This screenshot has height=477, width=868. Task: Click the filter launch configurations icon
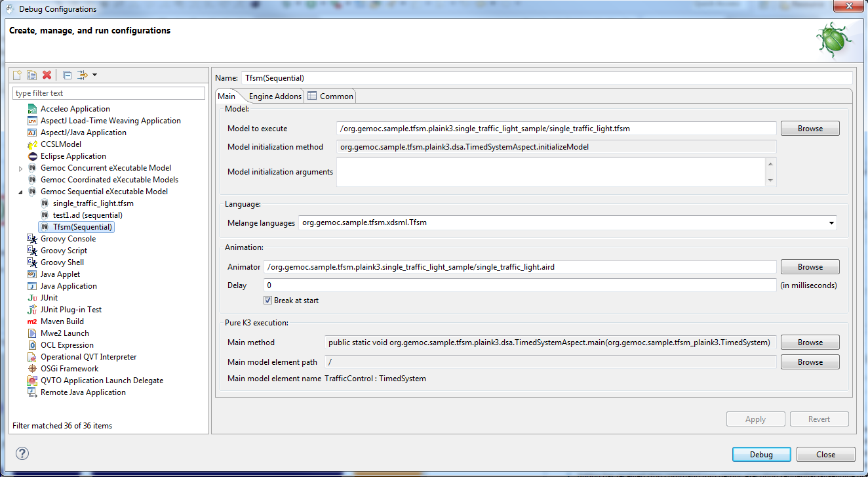(82, 75)
